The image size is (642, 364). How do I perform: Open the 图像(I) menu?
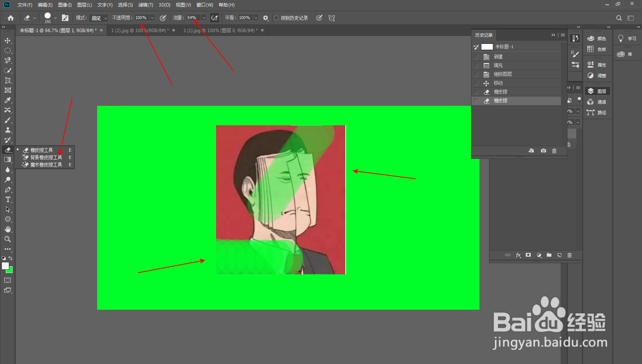coord(65,5)
